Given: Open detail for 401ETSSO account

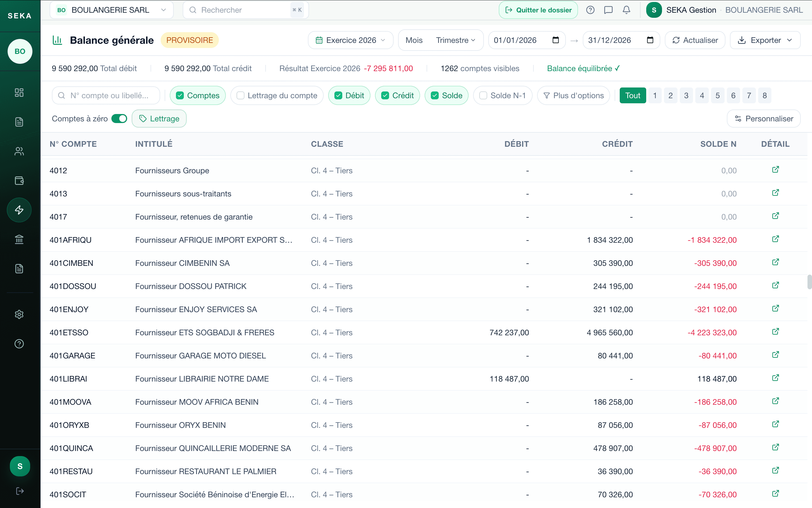Looking at the screenshot, I should (775, 332).
